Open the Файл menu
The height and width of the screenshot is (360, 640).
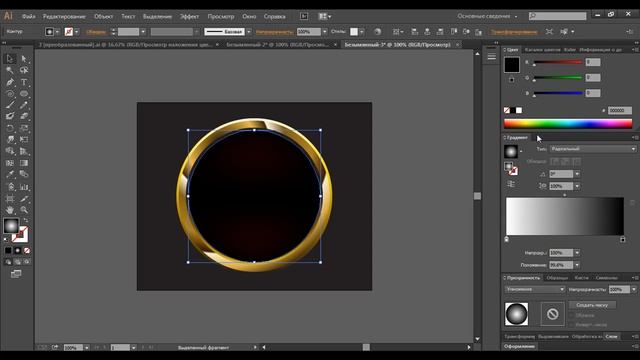tap(29, 16)
